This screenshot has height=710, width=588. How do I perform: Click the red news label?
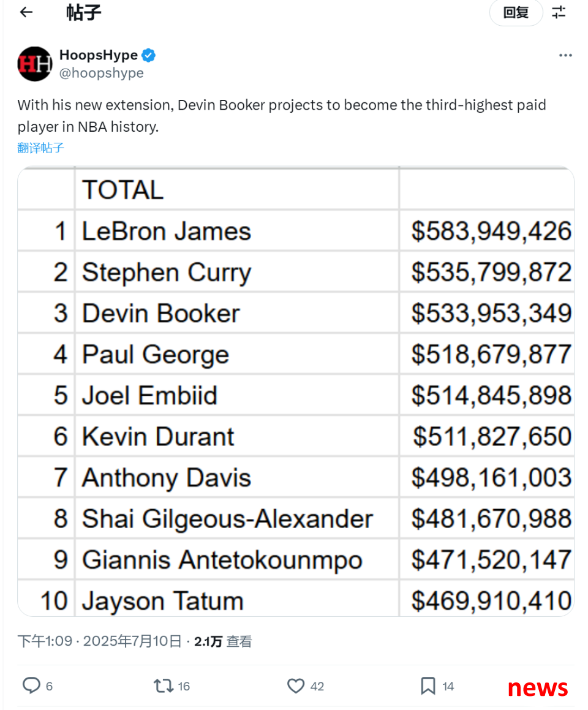click(x=537, y=688)
